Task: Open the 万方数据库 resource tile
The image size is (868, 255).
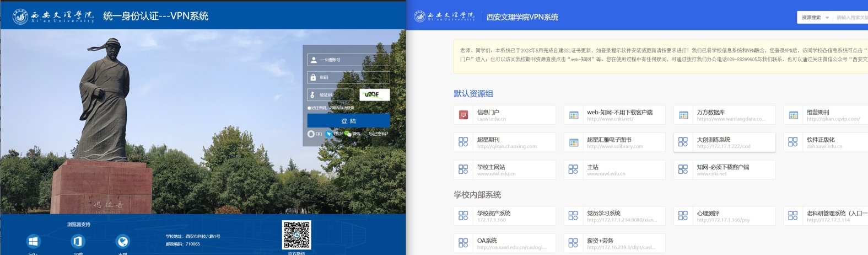Action: coord(724,115)
